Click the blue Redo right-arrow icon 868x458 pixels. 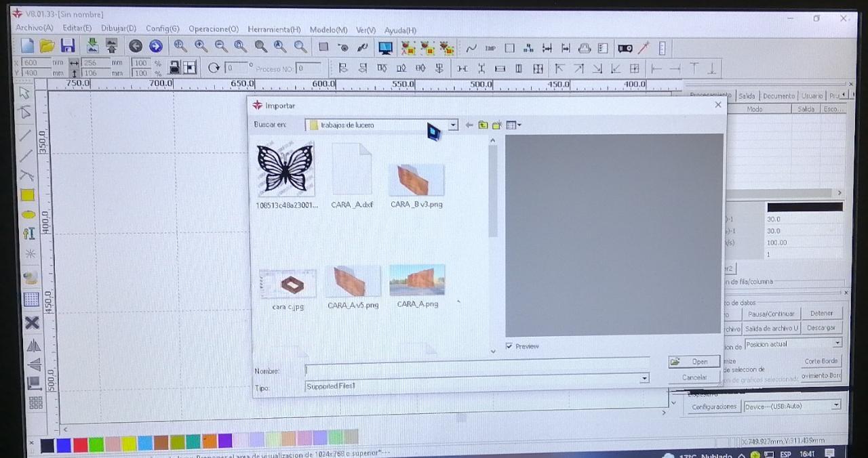[156, 46]
